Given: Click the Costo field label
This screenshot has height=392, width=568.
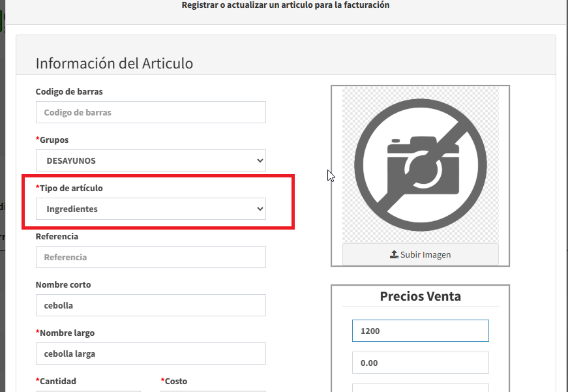Looking at the screenshot, I should coord(175,381).
